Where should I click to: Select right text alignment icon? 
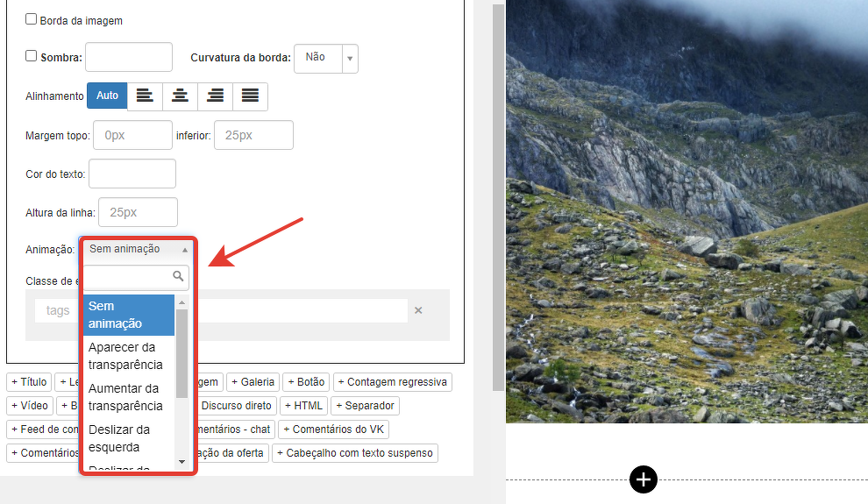pos(215,96)
